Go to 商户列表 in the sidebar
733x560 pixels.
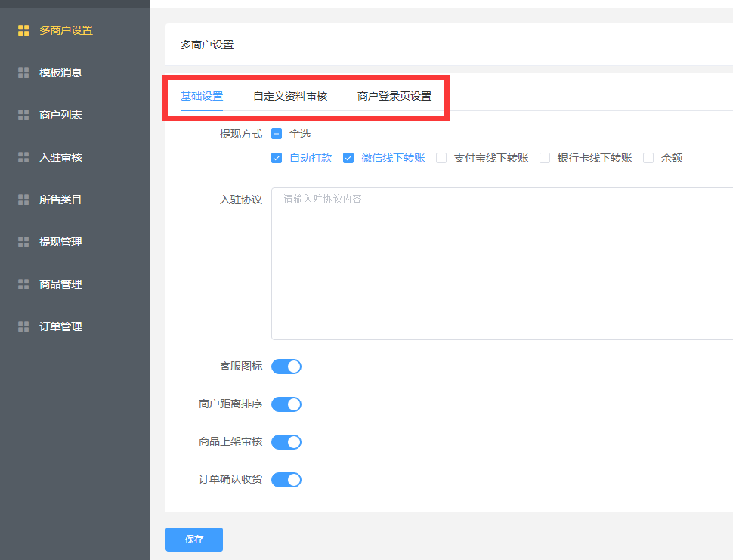60,115
